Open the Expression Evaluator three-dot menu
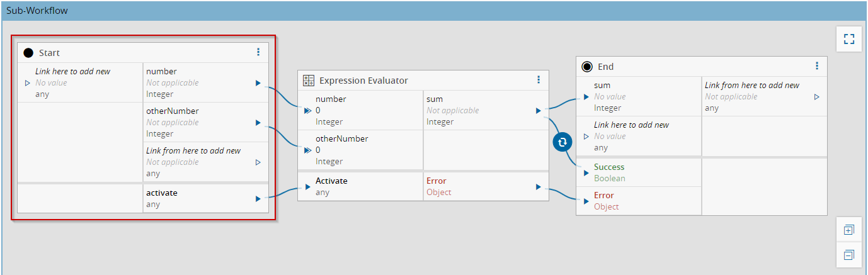 coord(539,80)
